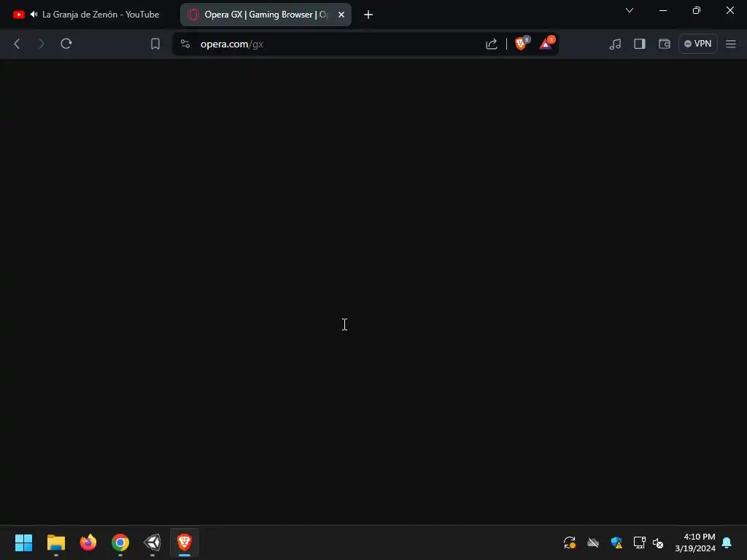Open Unity from the taskbar

tap(152, 542)
